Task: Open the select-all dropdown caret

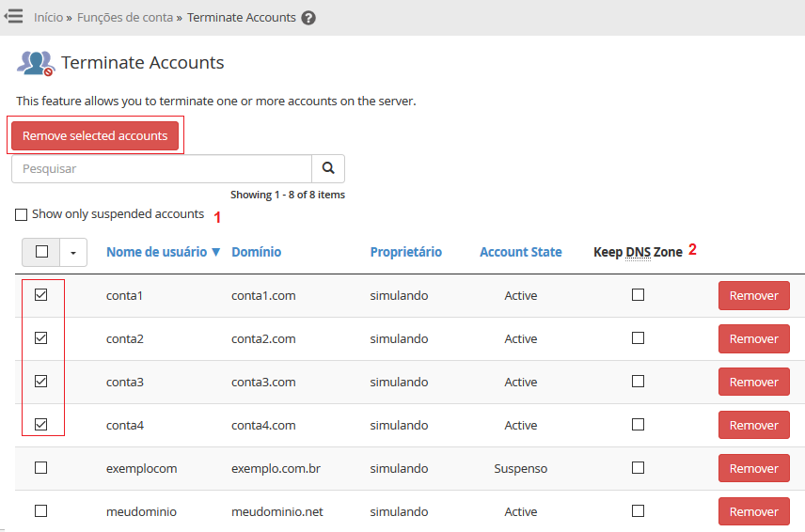Action: click(73, 253)
